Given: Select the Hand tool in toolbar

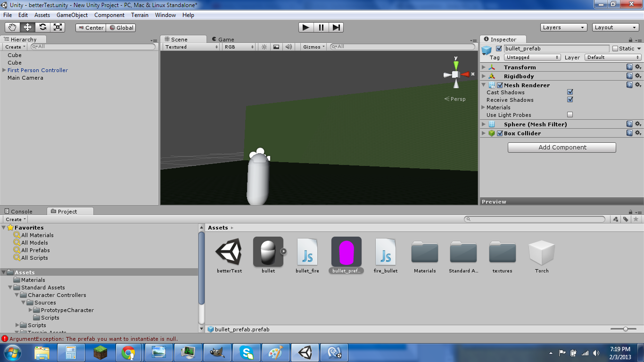Looking at the screenshot, I should (x=13, y=27).
